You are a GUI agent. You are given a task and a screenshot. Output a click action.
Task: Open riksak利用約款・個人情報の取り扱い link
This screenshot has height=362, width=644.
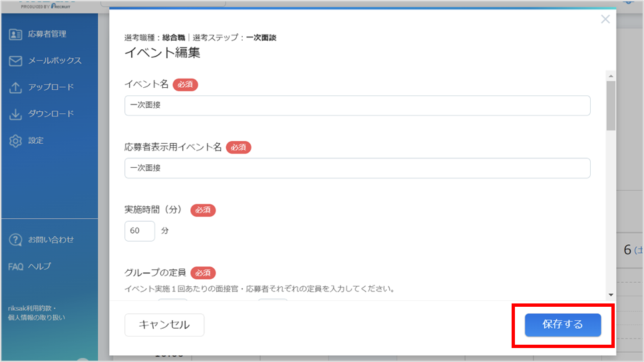(x=37, y=313)
